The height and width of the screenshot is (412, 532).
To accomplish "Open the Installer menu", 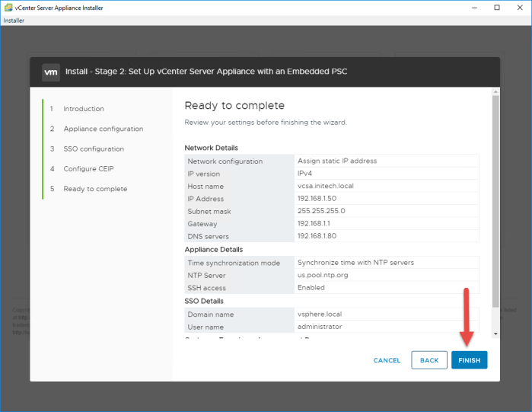I will pyautogui.click(x=14, y=21).
